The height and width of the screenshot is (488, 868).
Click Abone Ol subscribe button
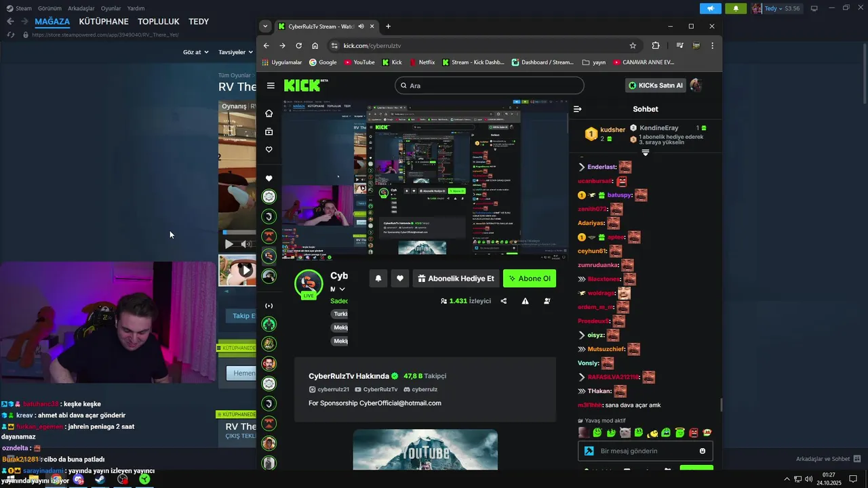coord(530,279)
